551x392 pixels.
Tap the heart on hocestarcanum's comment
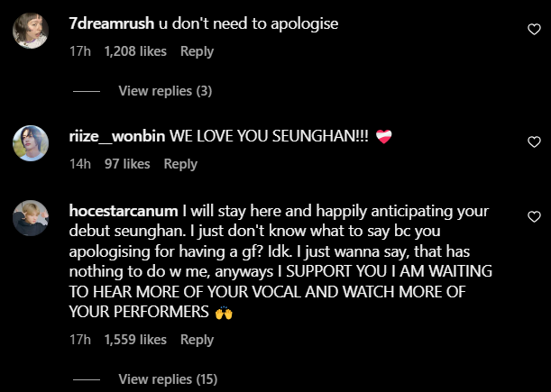coord(534,216)
